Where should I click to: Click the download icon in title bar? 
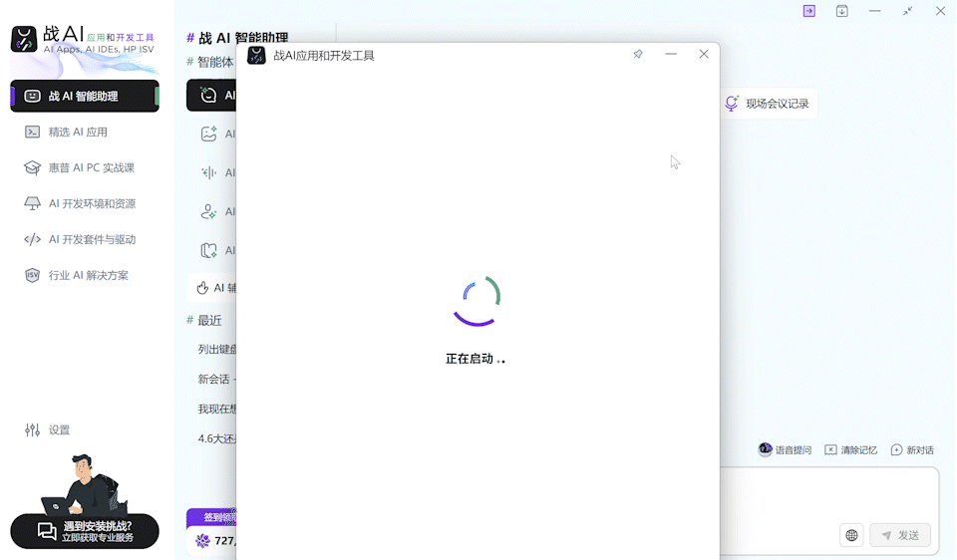(842, 11)
